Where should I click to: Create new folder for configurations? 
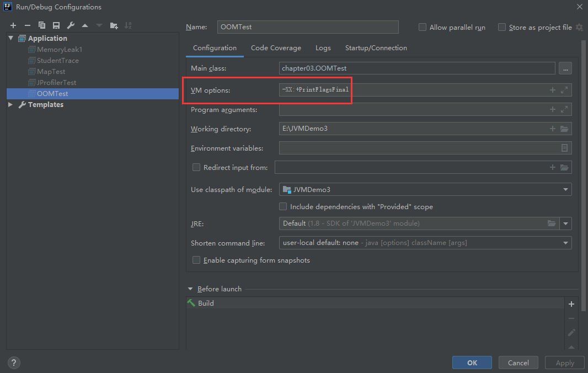coord(114,25)
